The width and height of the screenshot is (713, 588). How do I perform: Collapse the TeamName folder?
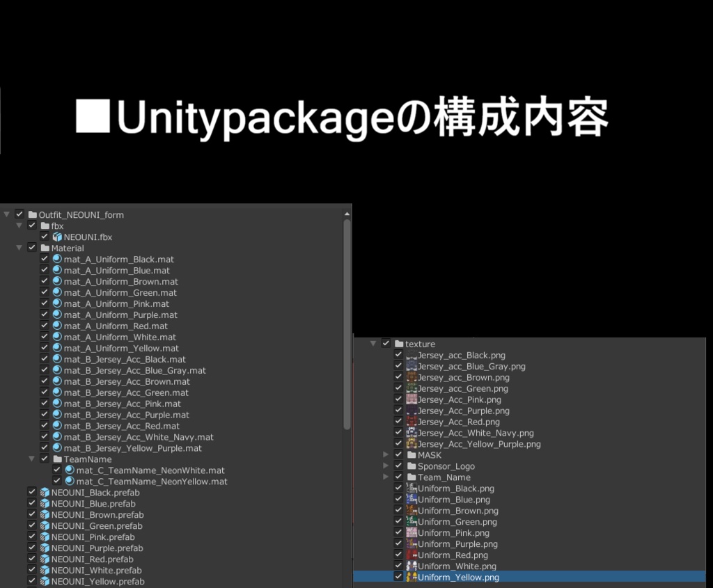click(x=31, y=459)
